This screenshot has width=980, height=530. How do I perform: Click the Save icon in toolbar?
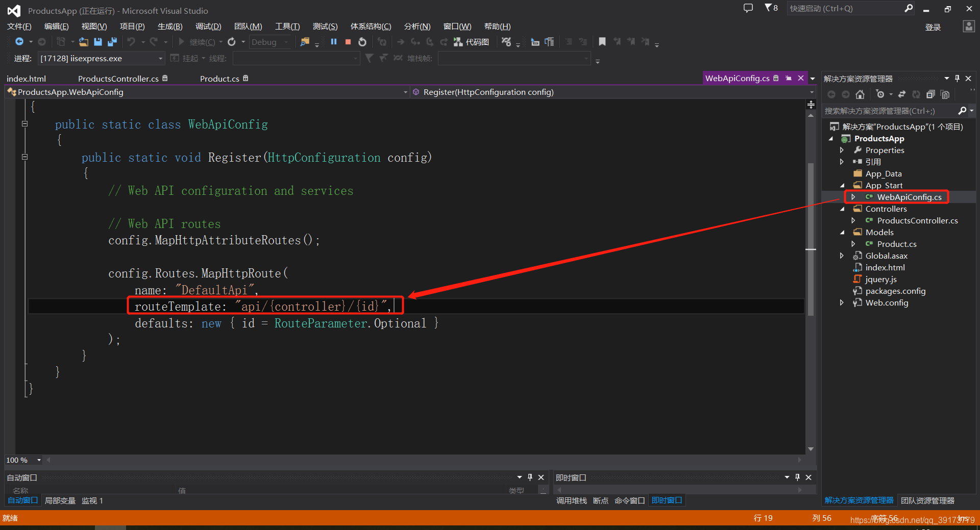98,42
